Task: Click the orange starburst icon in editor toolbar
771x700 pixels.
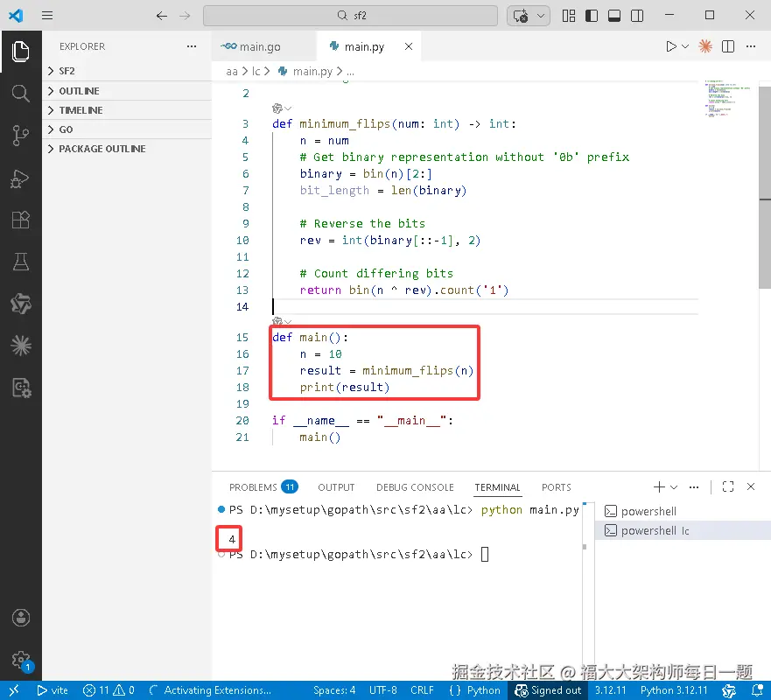Action: pos(705,46)
